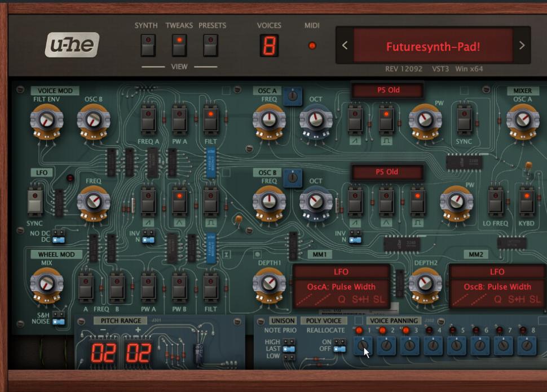Open the Futuresynth-Pad! preset display
Viewport: 547px width, 392px height.
pyautogui.click(x=433, y=47)
